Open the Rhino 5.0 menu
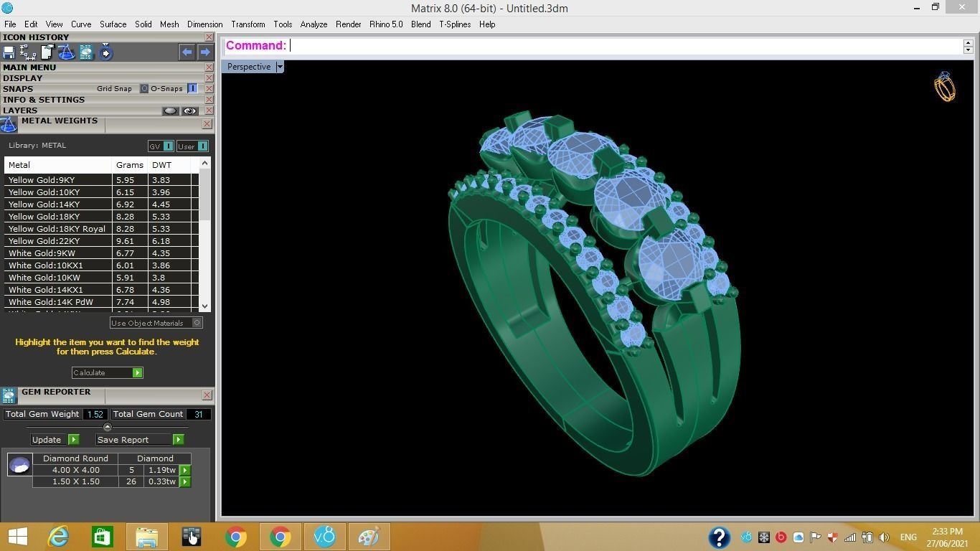The height and width of the screenshot is (551, 980). pyautogui.click(x=386, y=24)
